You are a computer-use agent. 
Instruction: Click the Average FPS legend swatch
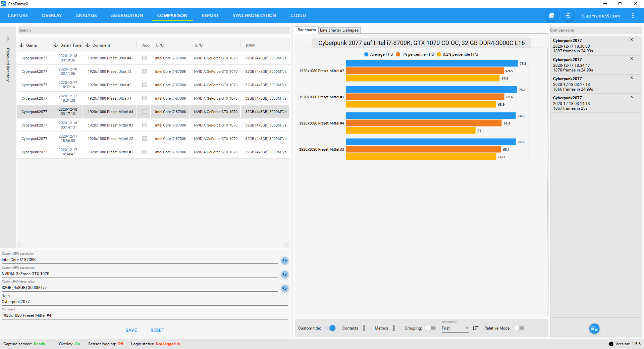pyautogui.click(x=366, y=54)
